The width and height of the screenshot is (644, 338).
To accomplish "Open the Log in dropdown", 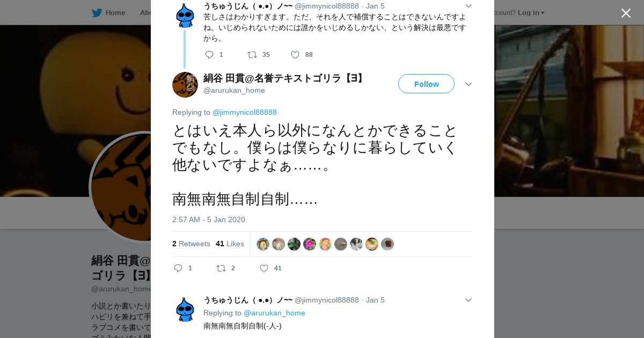I will (531, 12).
